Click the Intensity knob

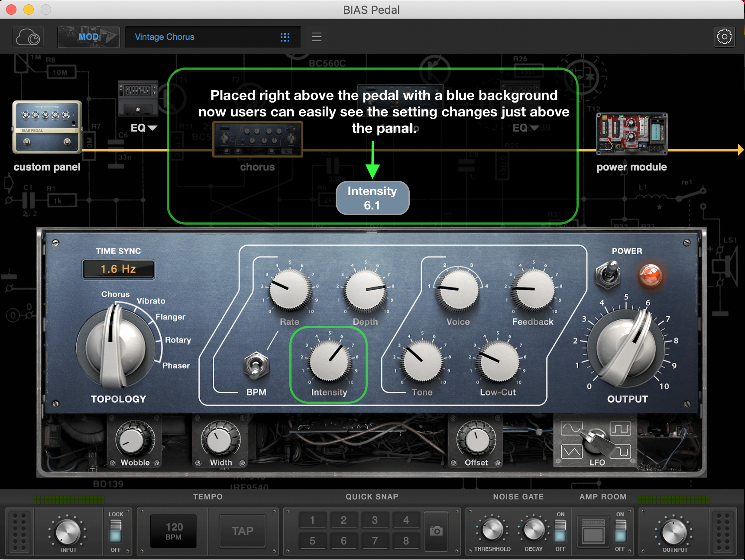tap(330, 361)
